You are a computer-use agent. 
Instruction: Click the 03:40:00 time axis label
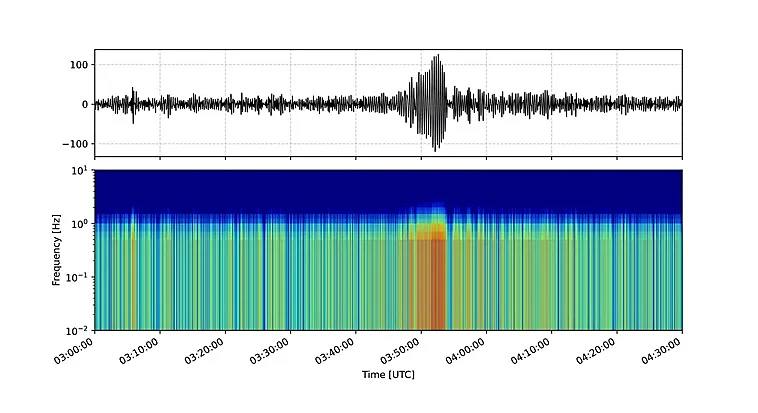click(x=335, y=351)
